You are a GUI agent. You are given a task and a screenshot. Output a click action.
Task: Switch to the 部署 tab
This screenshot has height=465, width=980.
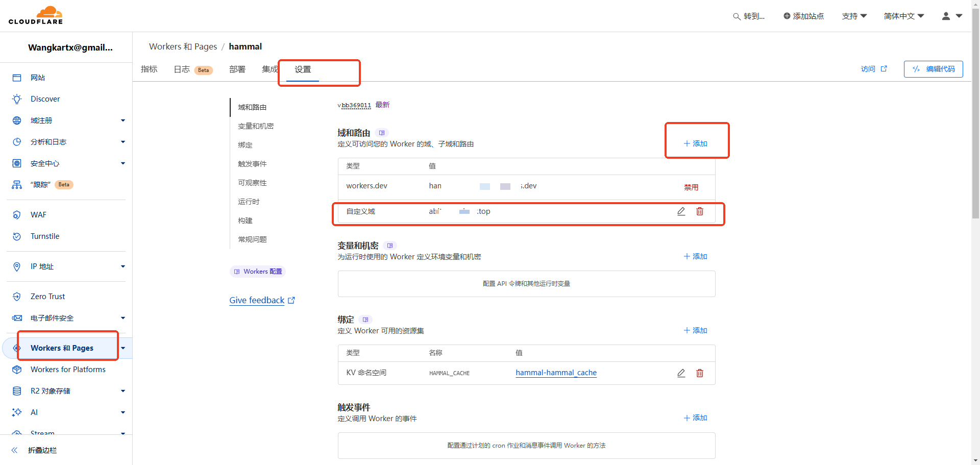coord(237,69)
